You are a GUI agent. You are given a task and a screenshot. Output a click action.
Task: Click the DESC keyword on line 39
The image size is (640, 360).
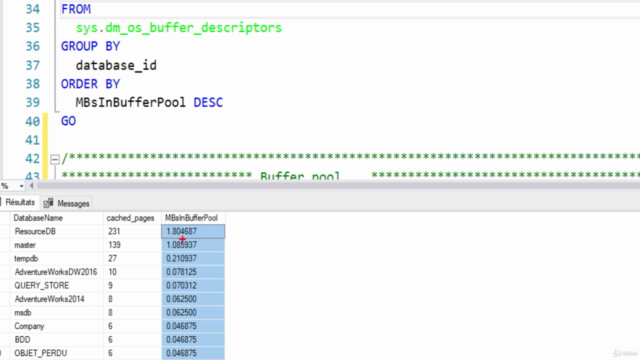208,102
